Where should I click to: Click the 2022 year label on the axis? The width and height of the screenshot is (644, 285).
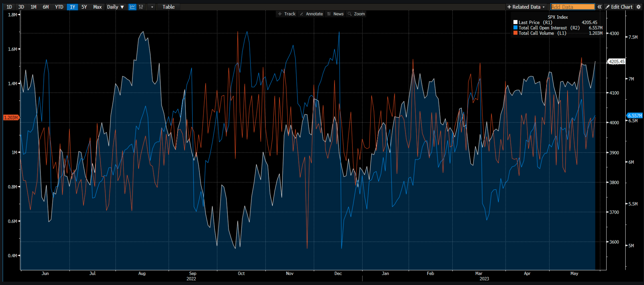coord(191,279)
